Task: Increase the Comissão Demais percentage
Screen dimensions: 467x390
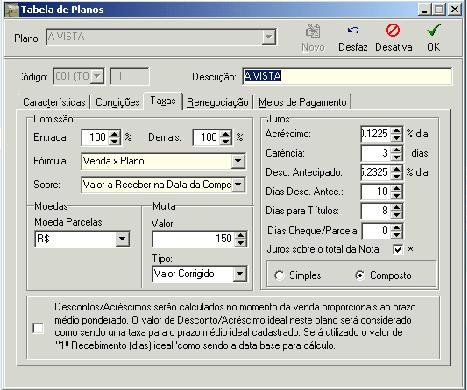Action: click(x=226, y=134)
